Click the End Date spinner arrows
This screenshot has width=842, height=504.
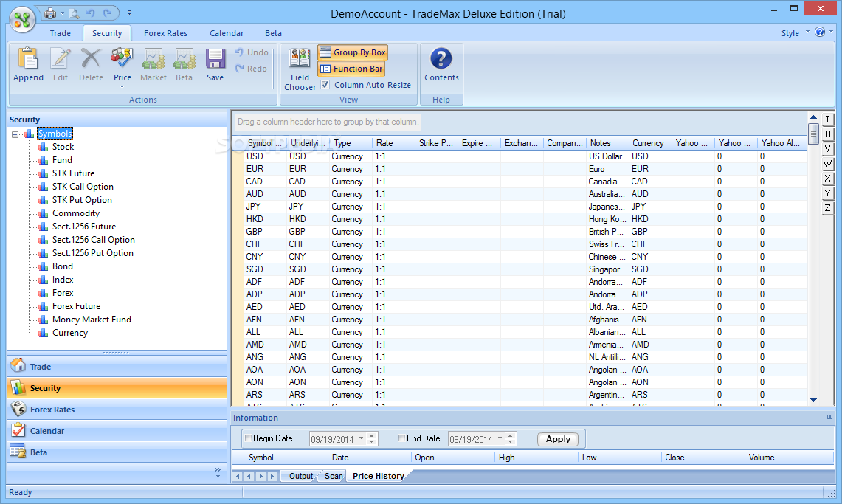(511, 438)
